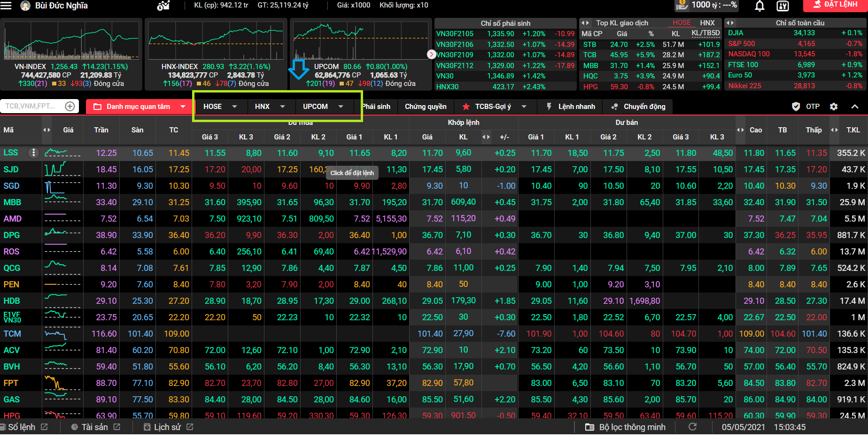Open Lệnh nhanh quick order tab
The height and width of the screenshot is (439, 868).
coord(570,107)
